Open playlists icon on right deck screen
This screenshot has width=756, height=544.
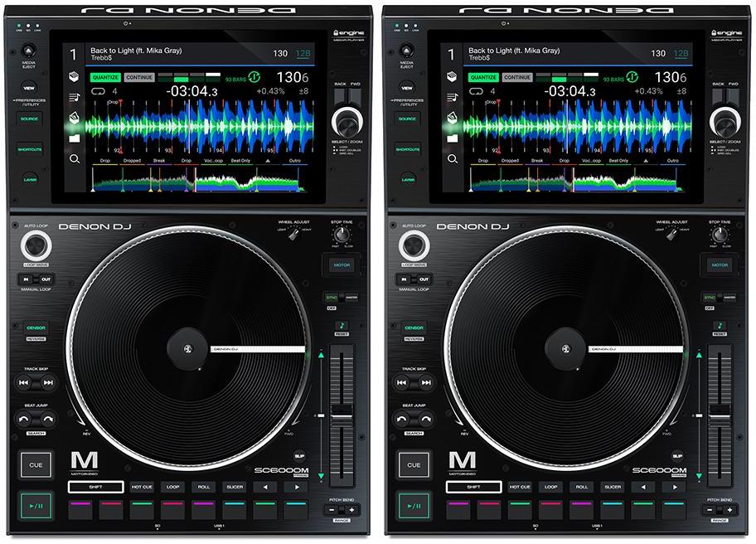(x=453, y=97)
